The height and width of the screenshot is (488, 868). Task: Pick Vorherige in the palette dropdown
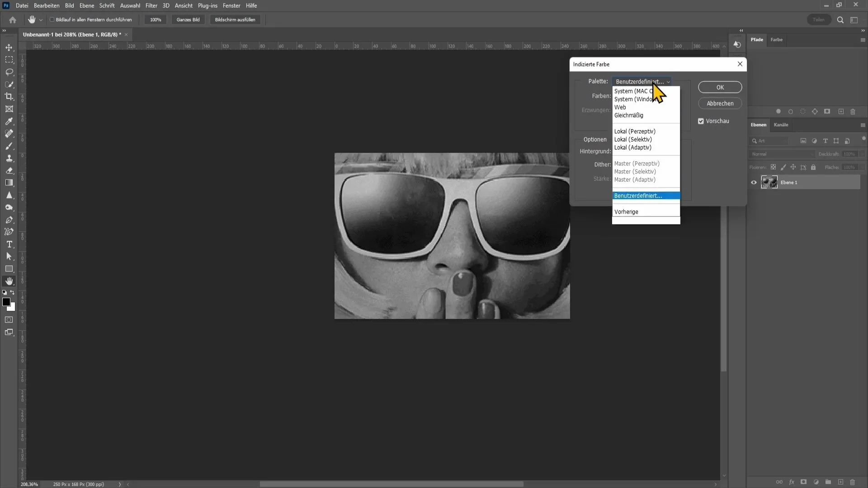point(626,212)
